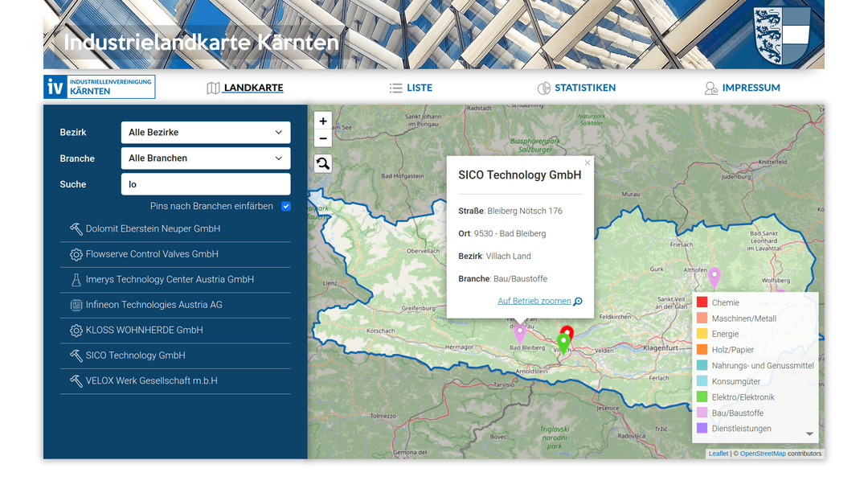Click the Energie yellow legend swatch
The image size is (868, 489).
tap(702, 334)
